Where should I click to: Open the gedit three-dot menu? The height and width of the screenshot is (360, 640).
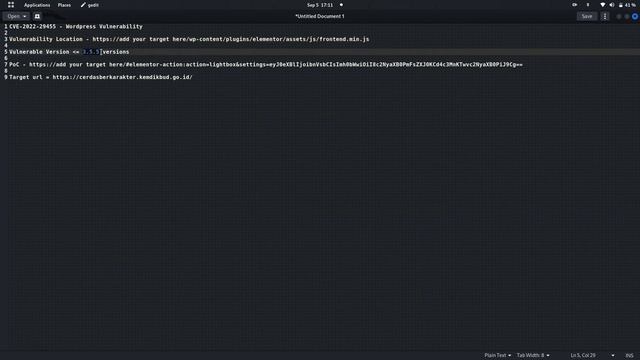pos(605,16)
